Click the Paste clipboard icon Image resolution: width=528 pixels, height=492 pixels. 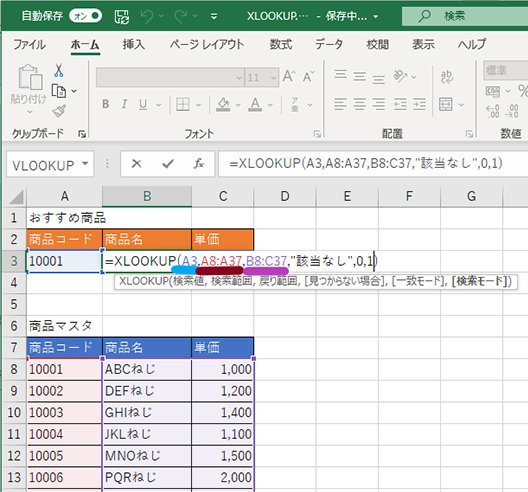30,77
